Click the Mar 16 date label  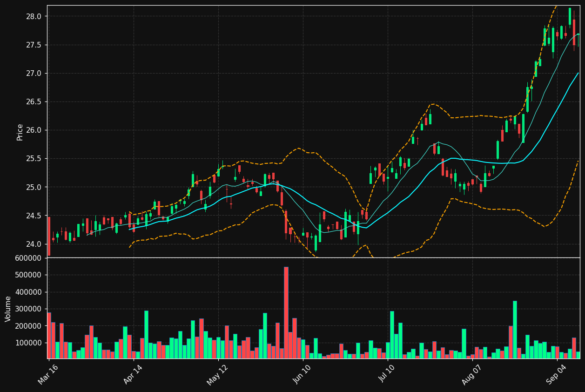pyautogui.click(x=48, y=374)
